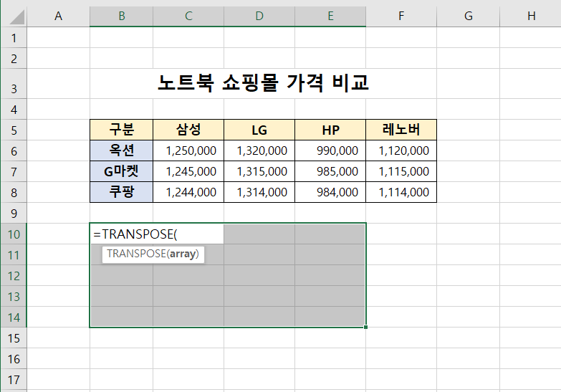Select row 8 header

[14, 192]
